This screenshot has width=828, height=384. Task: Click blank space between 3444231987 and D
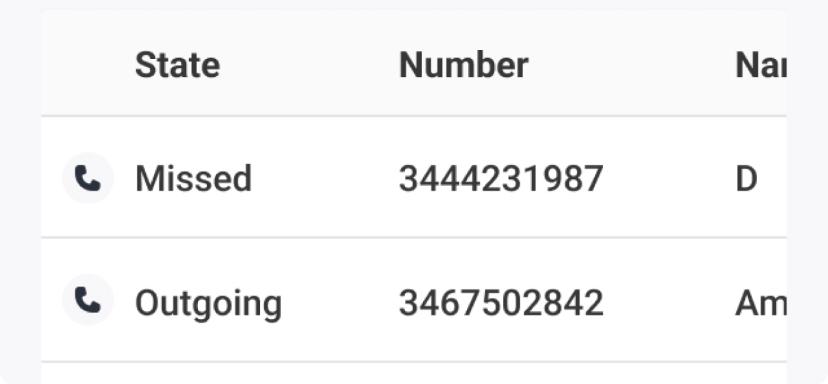(x=669, y=179)
